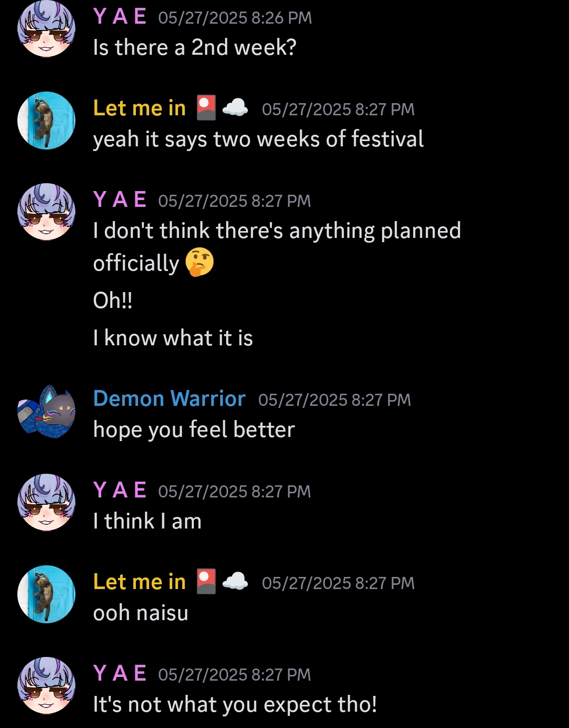Click YAE's avatar next to "I think I am"
The width and height of the screenshot is (569, 728).
pyautogui.click(x=46, y=502)
